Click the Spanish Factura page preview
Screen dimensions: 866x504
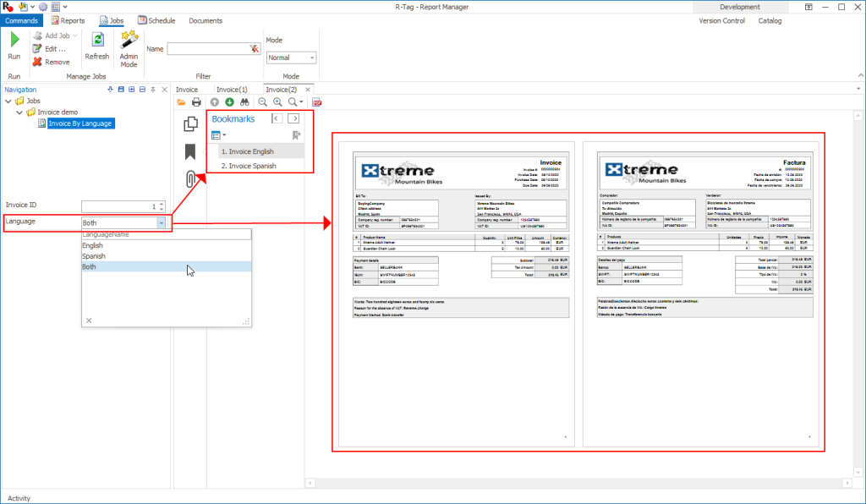(701, 294)
